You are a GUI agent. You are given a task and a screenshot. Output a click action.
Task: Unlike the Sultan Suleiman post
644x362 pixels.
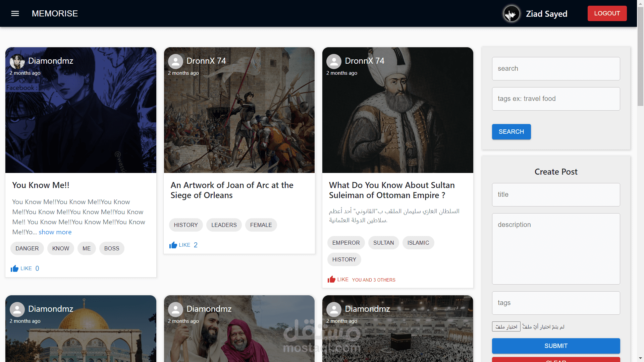point(332,279)
